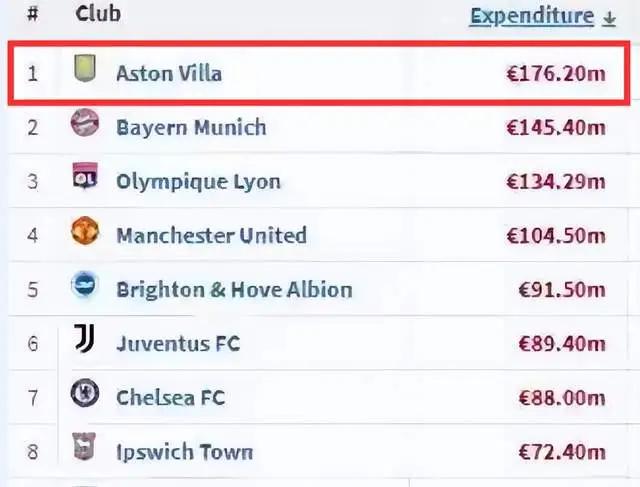Open the Chelsea FC club link
Image resolution: width=640 pixels, height=487 pixels.
pyautogui.click(x=171, y=398)
